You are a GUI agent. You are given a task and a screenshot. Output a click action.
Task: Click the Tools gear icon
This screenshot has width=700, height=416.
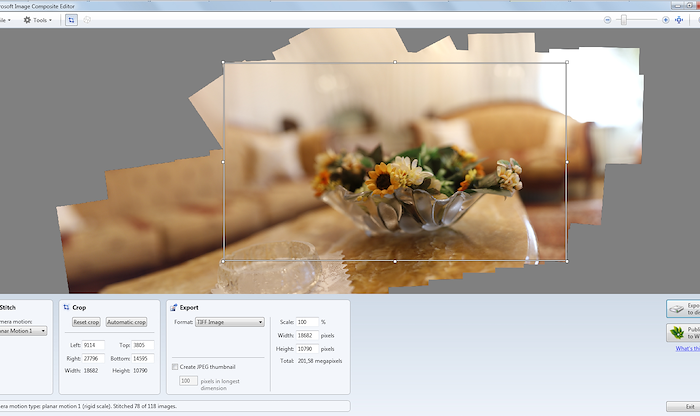pyautogui.click(x=27, y=20)
